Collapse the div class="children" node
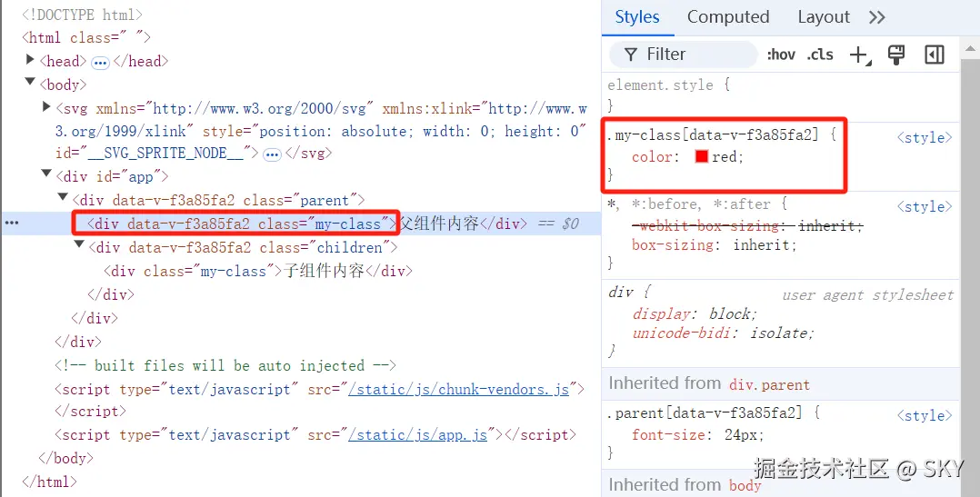Viewport: 980px width, 497px height. click(x=79, y=244)
